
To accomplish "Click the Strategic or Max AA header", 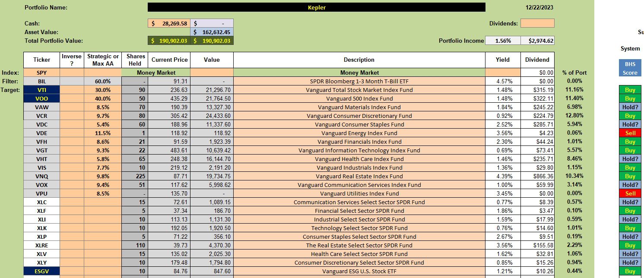I will pyautogui.click(x=103, y=60).
